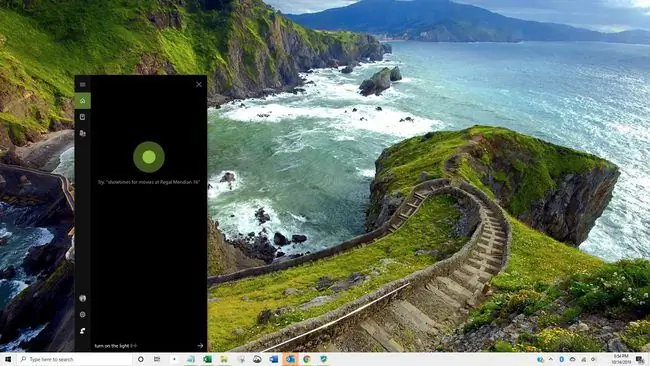650x366 pixels.
Task: Open Google Chrome from the taskbar
Action: point(307,359)
